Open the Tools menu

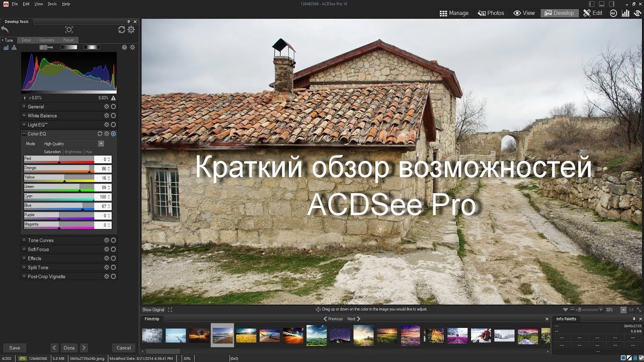point(52,4)
